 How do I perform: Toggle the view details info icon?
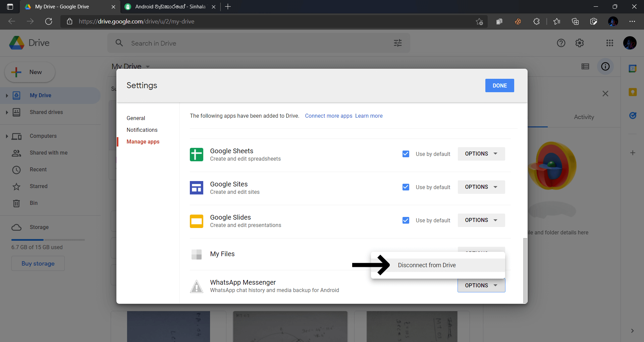point(605,66)
